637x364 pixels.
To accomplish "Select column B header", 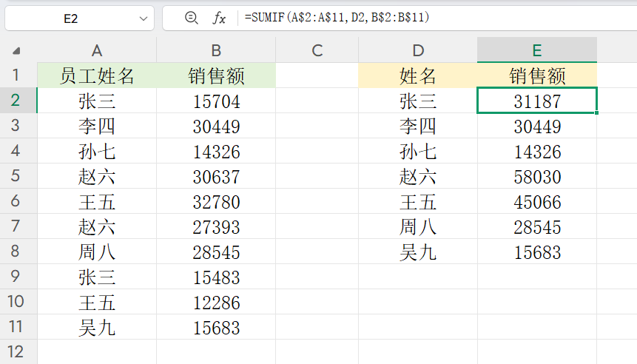I will (215, 50).
